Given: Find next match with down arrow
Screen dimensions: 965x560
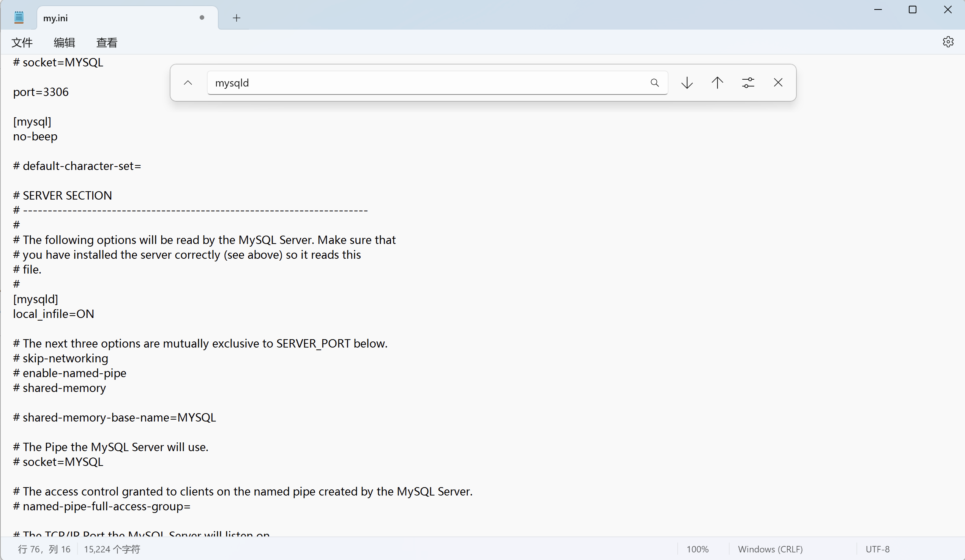Looking at the screenshot, I should [x=687, y=83].
